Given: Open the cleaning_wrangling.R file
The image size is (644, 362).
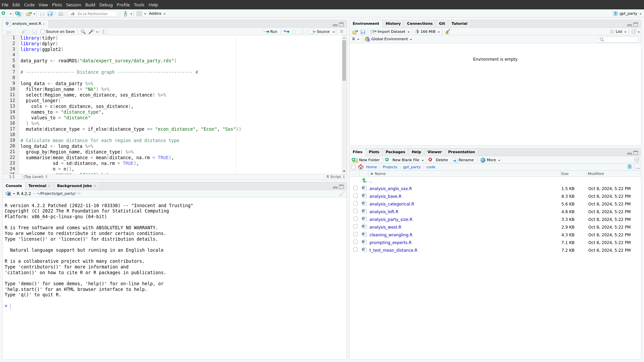Looking at the screenshot, I should click(391, 235).
